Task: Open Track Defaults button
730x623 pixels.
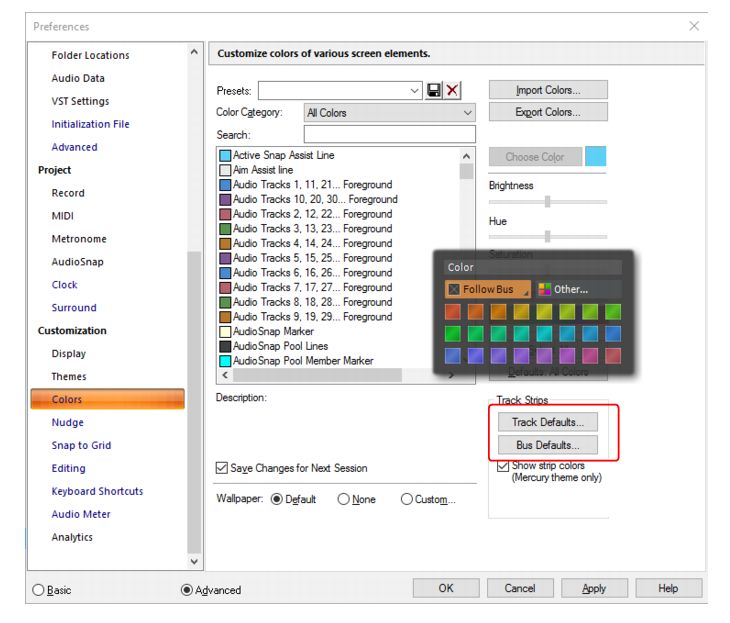Action: pos(548,422)
